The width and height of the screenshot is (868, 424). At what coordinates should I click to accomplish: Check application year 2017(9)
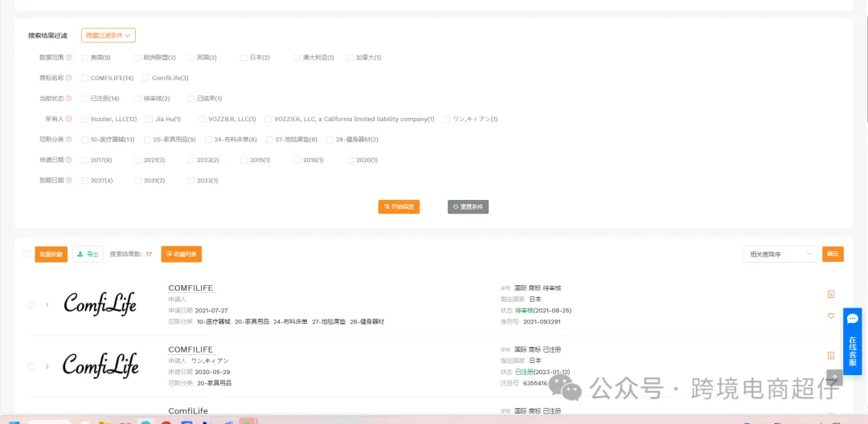(84, 160)
